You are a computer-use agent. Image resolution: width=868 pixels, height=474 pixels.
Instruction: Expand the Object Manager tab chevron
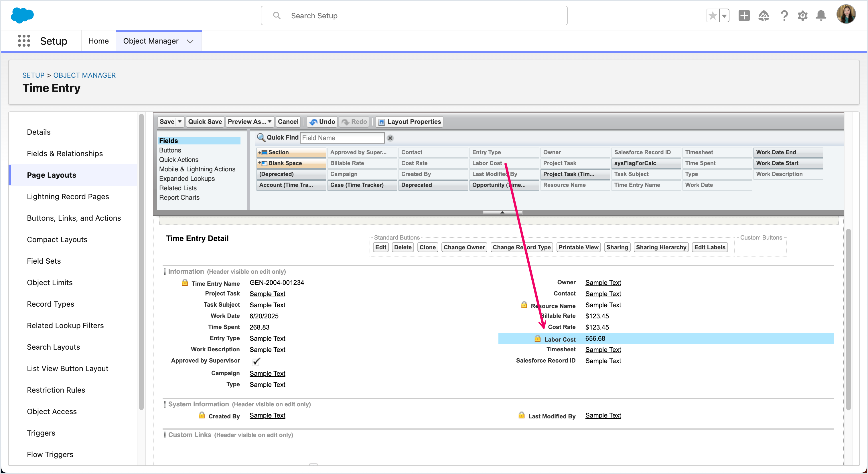(x=190, y=41)
